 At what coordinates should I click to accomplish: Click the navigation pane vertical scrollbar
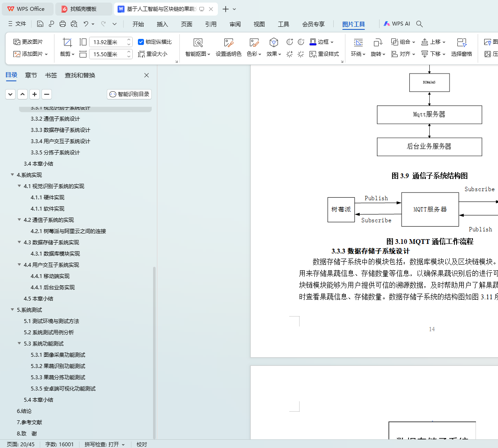click(x=154, y=352)
